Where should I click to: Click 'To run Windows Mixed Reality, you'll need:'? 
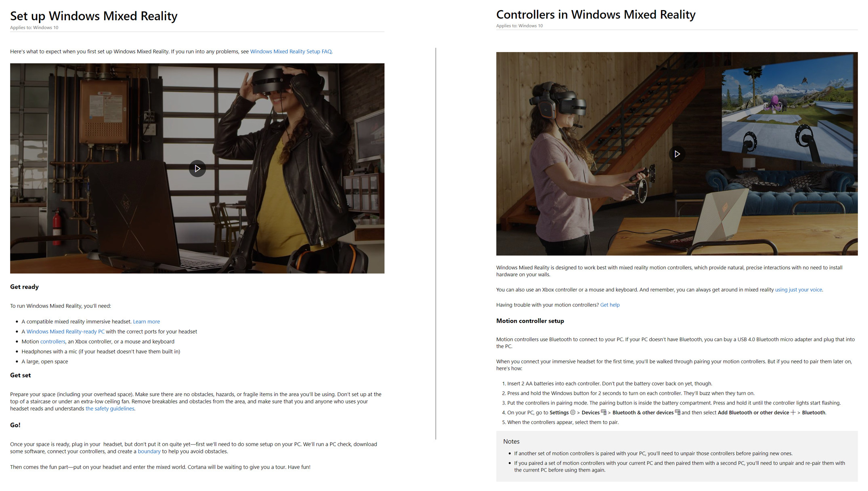tap(60, 306)
